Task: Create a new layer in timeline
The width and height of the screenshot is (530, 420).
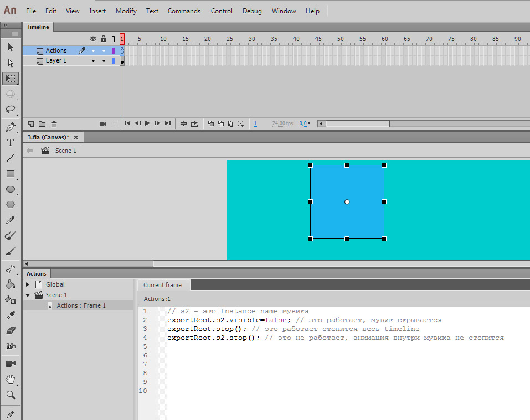Action: pyautogui.click(x=31, y=124)
